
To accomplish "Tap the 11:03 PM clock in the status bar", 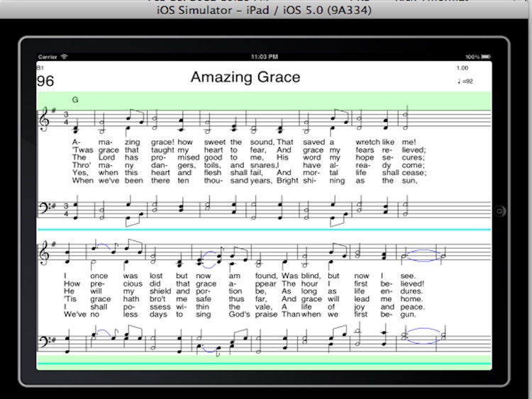I will coord(265,57).
